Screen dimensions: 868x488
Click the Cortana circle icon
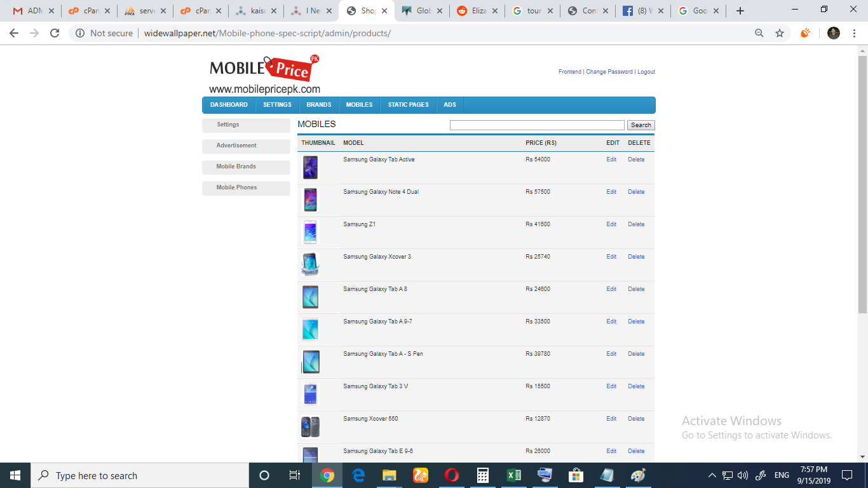coord(264,475)
